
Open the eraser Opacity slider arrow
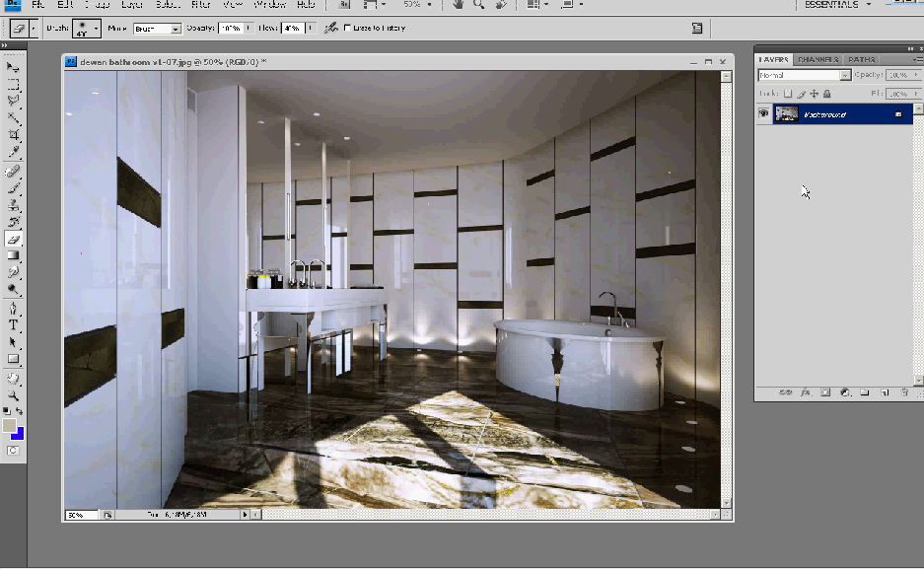click(249, 28)
